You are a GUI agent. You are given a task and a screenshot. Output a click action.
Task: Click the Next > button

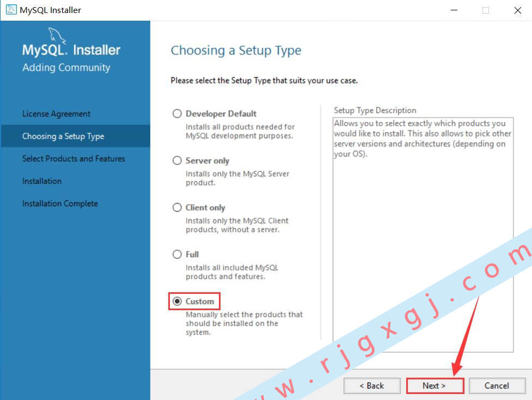point(435,386)
